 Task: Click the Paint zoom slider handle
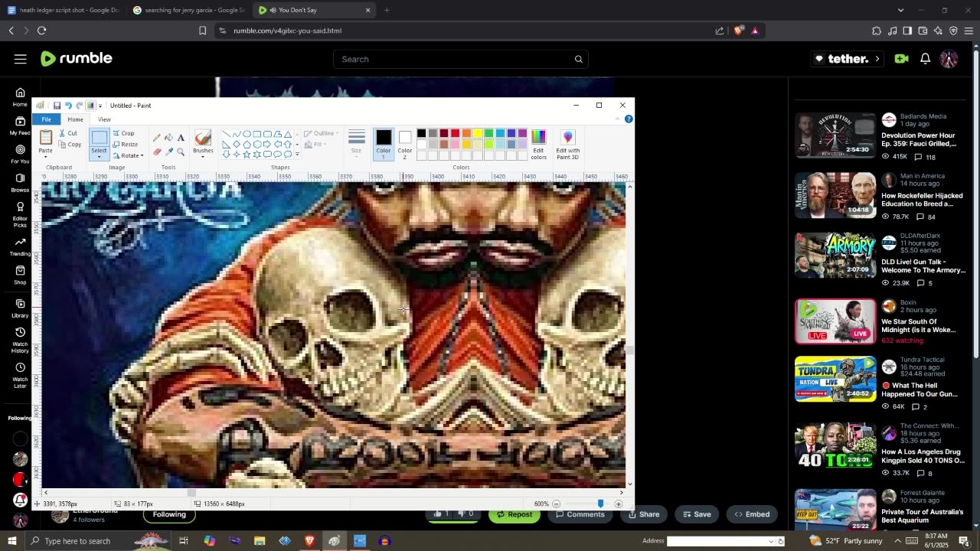pyautogui.click(x=600, y=504)
